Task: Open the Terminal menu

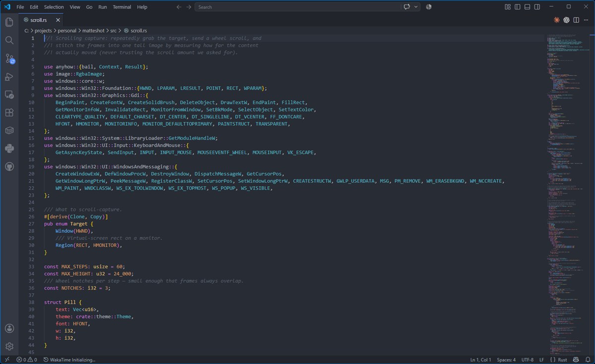Action: pos(121,7)
